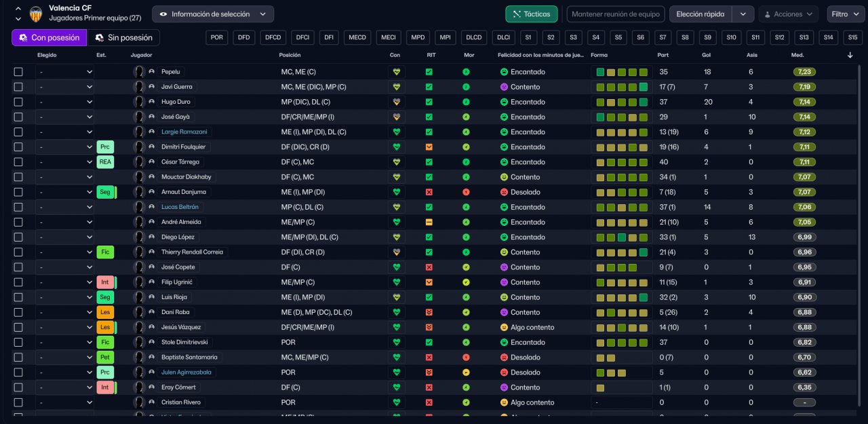Viewport: 868px width, 424px height.
Task: Click the 'Les' injury badge next to Dani Raba
Action: (105, 312)
